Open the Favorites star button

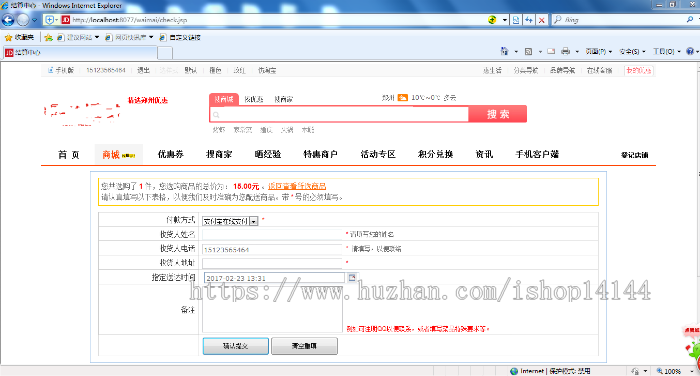[19, 38]
